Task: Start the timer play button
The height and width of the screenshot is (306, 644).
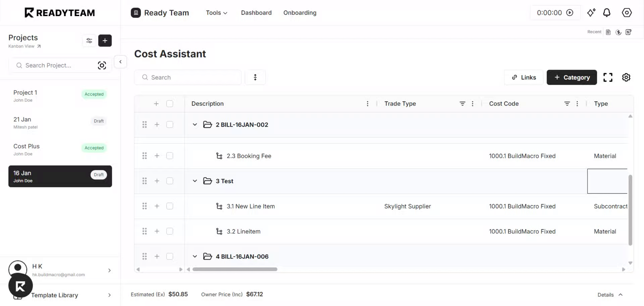Action: click(x=570, y=13)
